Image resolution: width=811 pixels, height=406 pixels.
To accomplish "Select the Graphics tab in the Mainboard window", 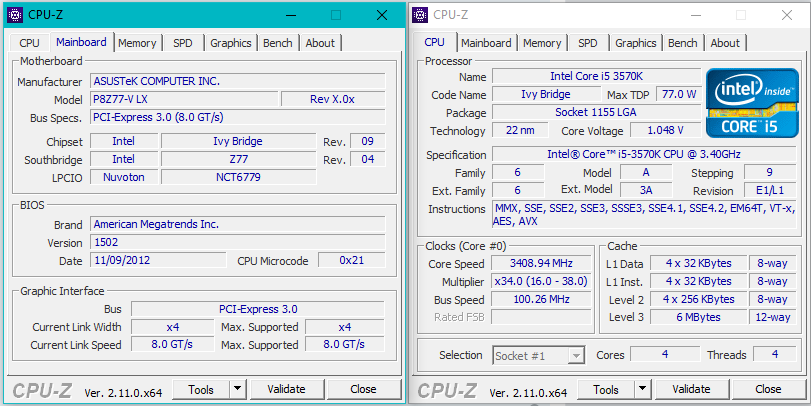I will [x=230, y=43].
